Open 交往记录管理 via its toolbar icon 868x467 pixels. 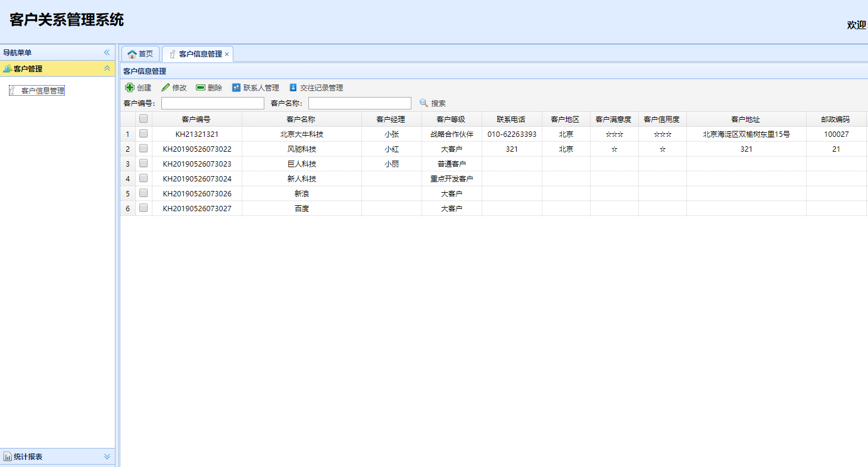292,87
